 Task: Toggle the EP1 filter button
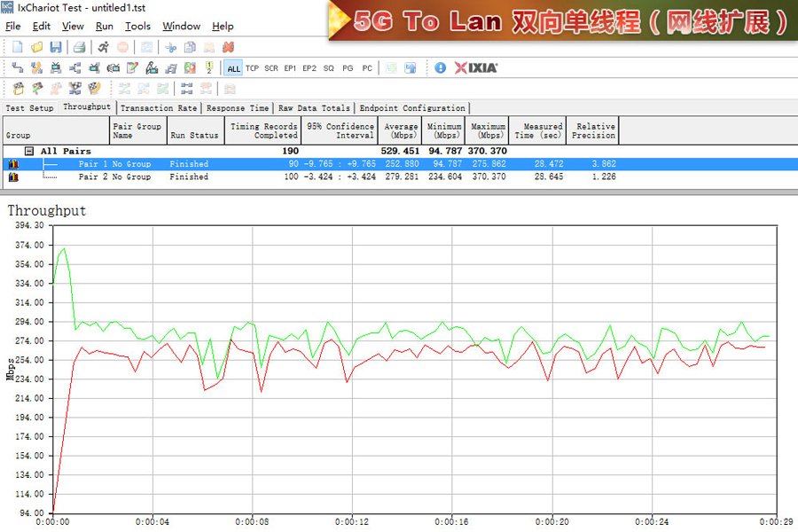pos(290,68)
